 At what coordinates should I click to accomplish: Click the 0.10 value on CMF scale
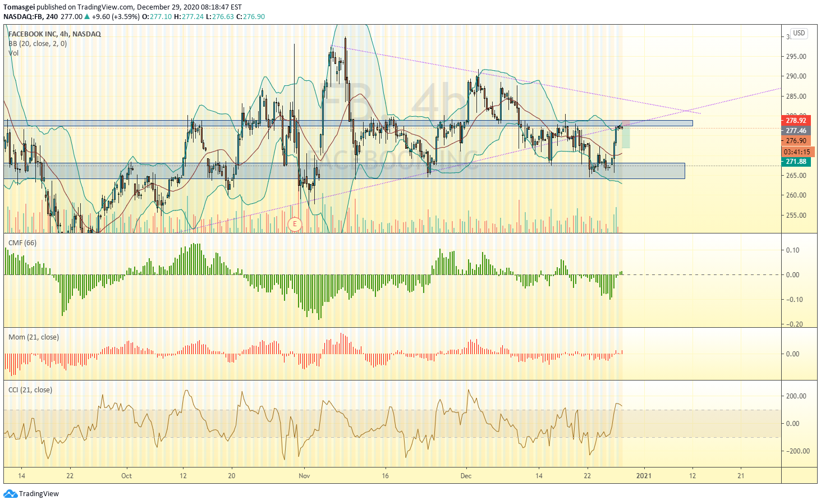792,250
